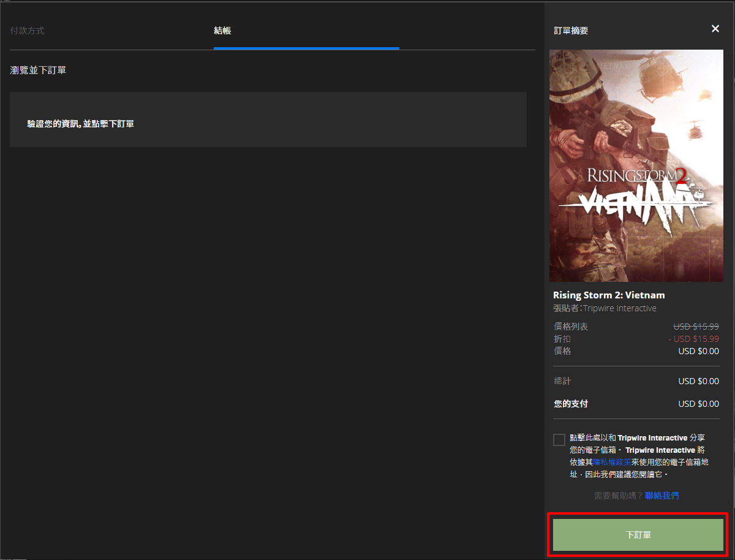Click the 驗證您的資訊, 並點擊下訂單 message
The image size is (735, 560).
[81, 124]
